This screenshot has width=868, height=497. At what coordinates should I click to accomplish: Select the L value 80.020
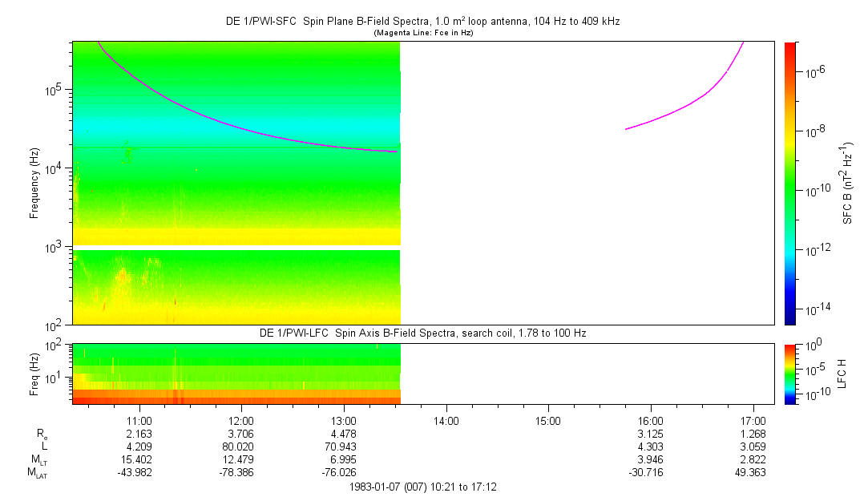(241, 446)
